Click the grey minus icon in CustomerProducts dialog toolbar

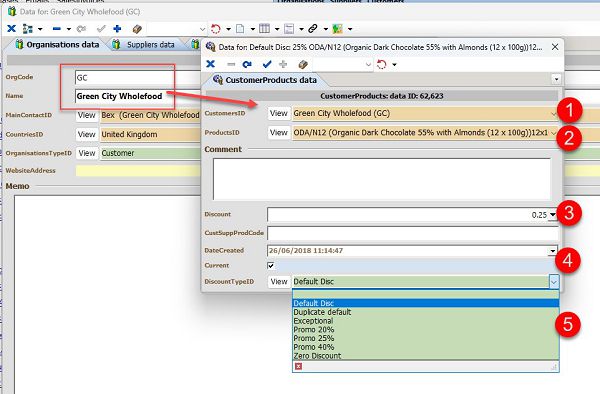click(x=231, y=64)
